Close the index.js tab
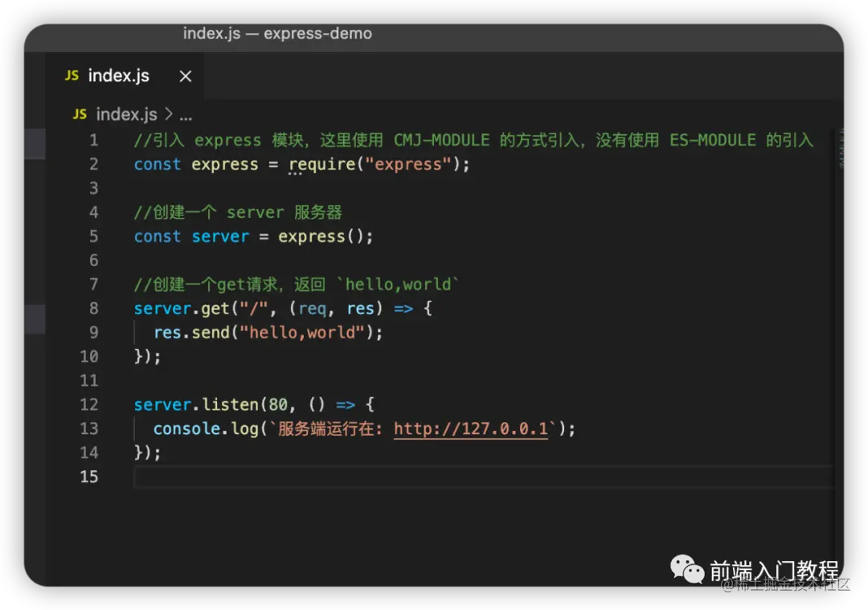This screenshot has height=610, width=868. (x=186, y=76)
